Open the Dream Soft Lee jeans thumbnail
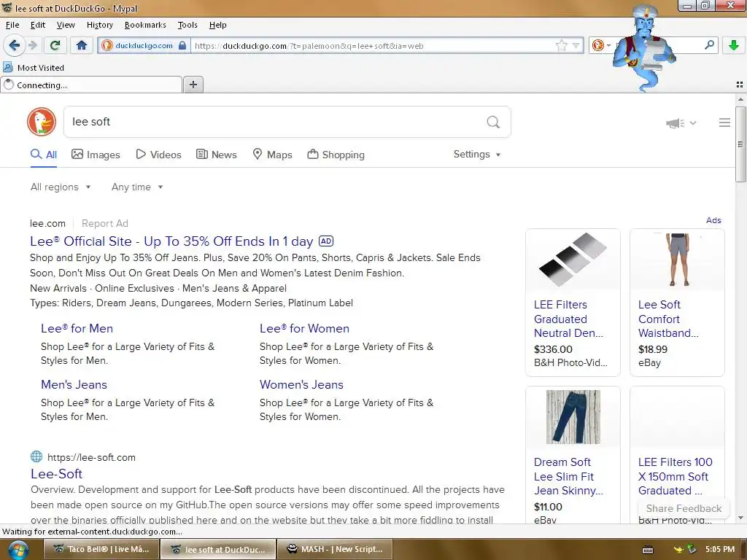Screen dimensions: 747x560 point(573,417)
